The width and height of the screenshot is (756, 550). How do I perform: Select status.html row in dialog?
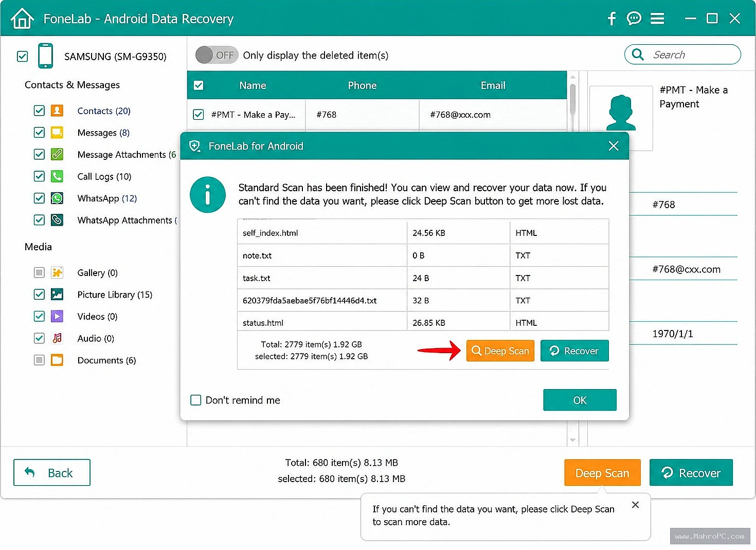(x=423, y=322)
